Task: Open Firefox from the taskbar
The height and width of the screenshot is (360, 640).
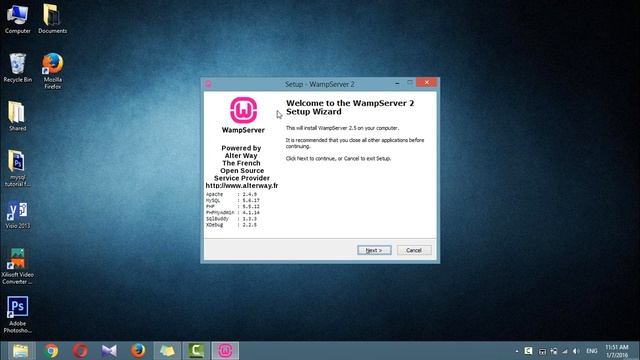Action: pos(138,351)
